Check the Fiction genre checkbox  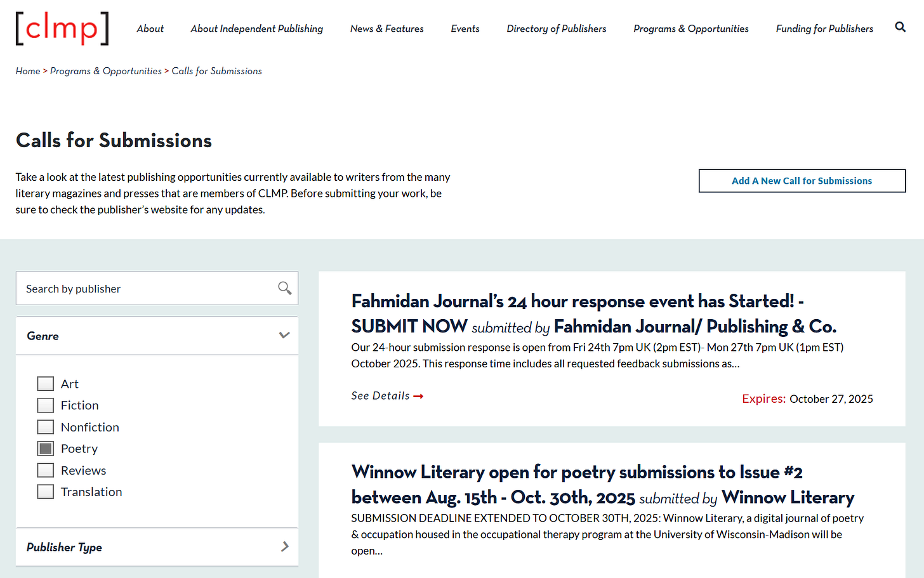point(46,405)
